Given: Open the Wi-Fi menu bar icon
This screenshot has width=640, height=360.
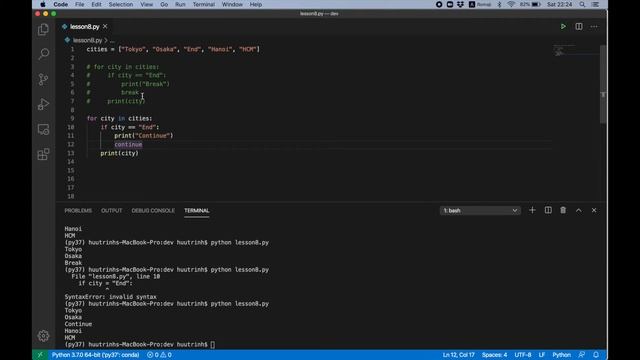Looking at the screenshot, I should (x=511, y=4).
